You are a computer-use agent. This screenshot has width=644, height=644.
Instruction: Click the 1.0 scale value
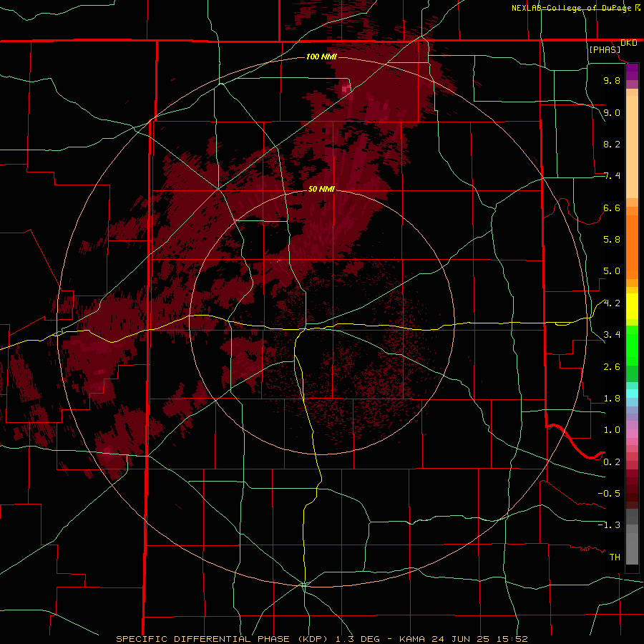pos(612,430)
